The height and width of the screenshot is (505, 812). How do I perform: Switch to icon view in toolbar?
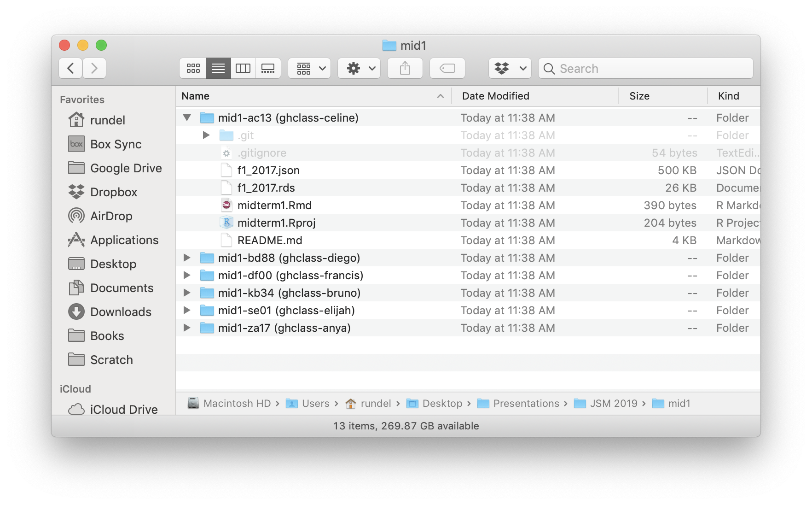(193, 68)
